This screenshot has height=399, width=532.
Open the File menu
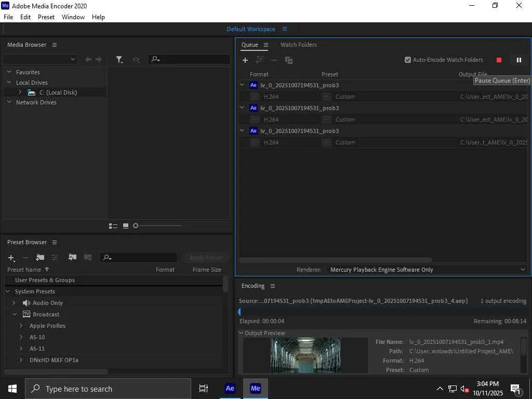[8, 17]
